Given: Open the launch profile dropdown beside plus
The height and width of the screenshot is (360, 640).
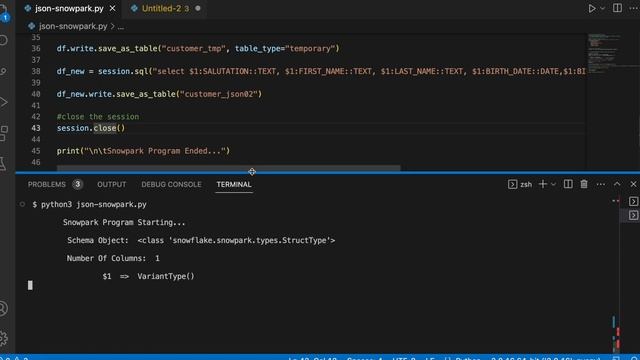Looking at the screenshot, I should [x=553, y=184].
